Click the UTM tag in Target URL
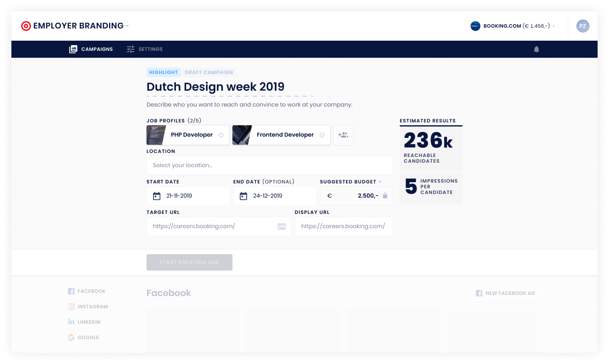Image resolution: width=609 pixels, height=364 pixels. pos(282,227)
